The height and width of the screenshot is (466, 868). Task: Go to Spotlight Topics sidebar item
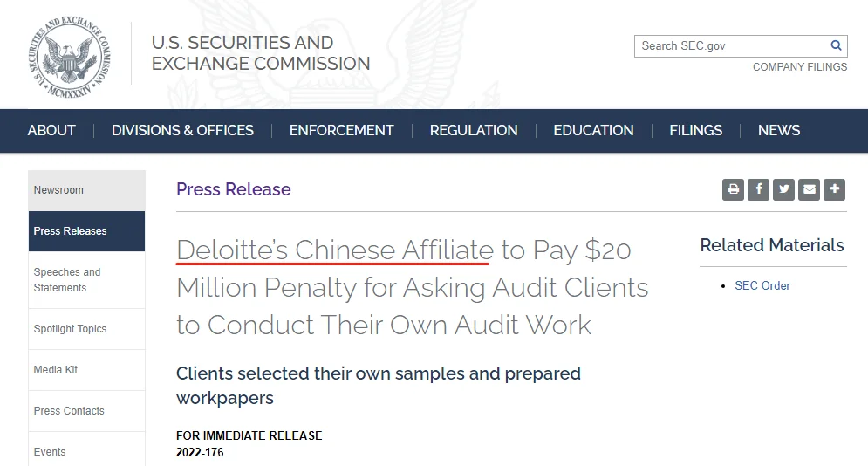coord(87,329)
